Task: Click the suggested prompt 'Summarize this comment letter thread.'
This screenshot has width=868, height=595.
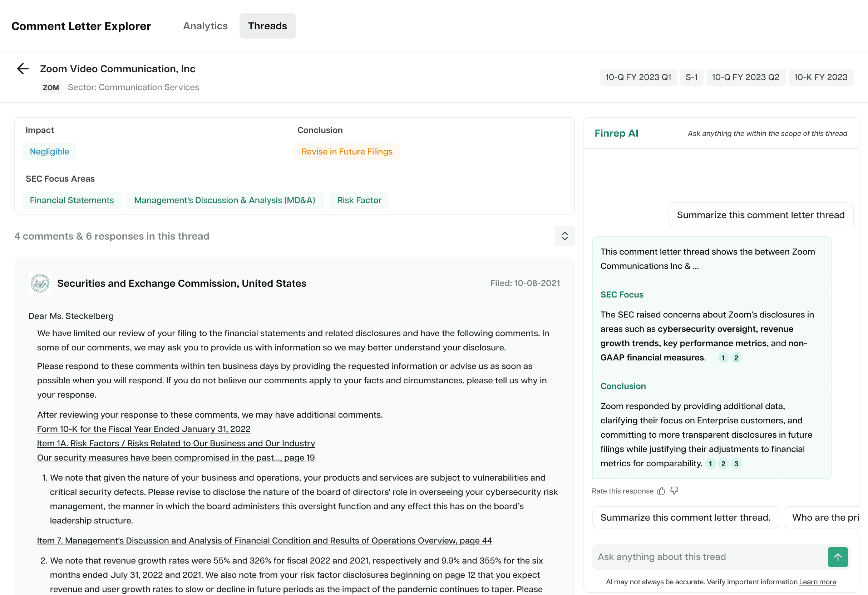Action: [x=685, y=517]
